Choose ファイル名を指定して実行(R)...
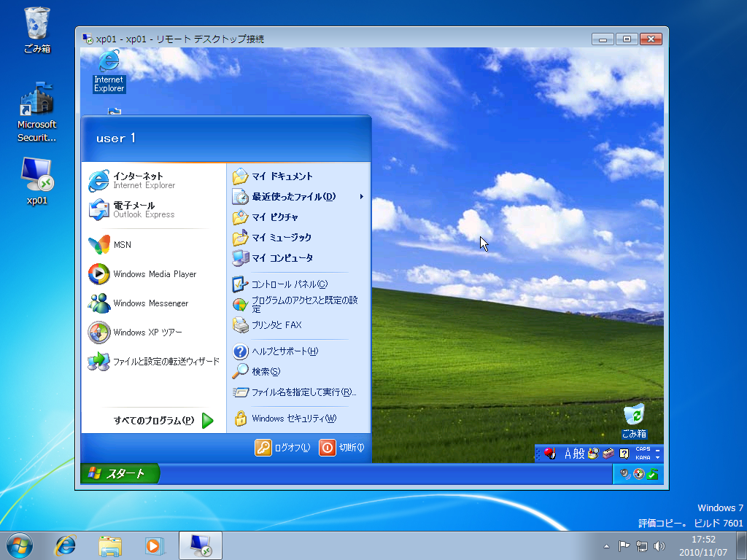Image resolution: width=747 pixels, height=560 pixels. (298, 392)
